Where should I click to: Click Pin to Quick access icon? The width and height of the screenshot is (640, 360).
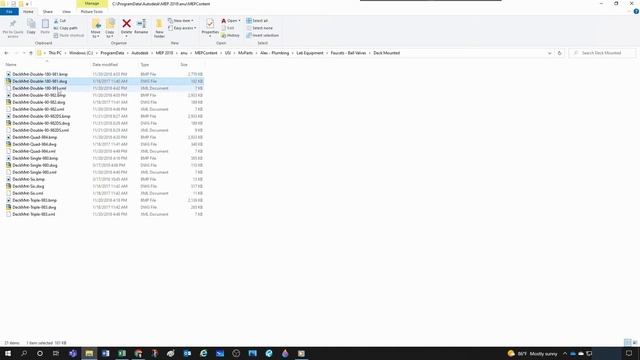pos(13,24)
